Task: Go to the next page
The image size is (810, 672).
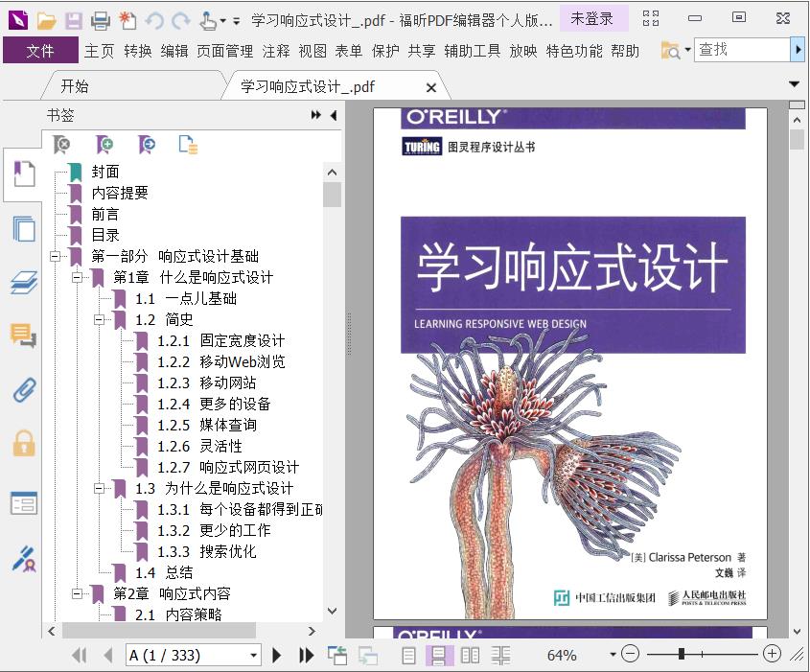Action: click(x=277, y=656)
